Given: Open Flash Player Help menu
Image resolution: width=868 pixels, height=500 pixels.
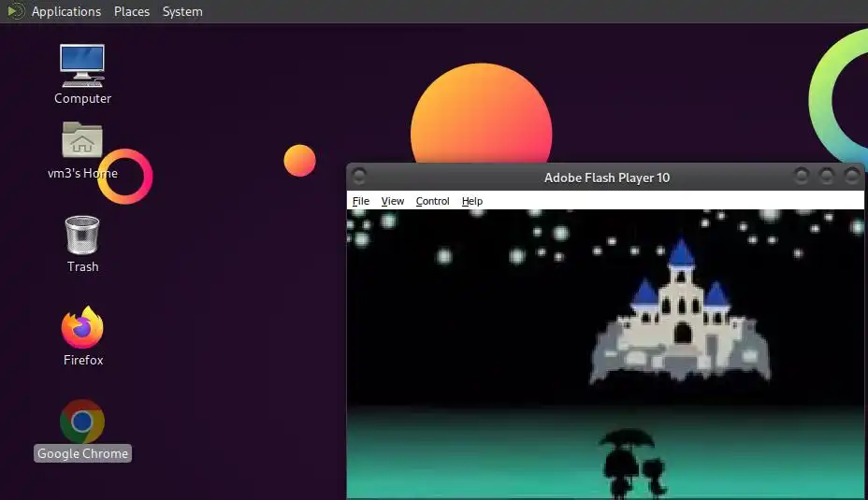Looking at the screenshot, I should [471, 201].
